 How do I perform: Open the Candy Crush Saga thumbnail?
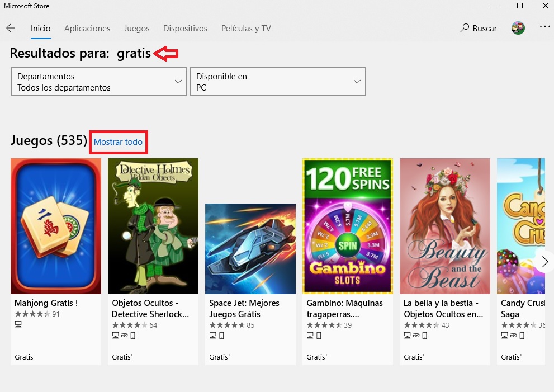click(521, 226)
